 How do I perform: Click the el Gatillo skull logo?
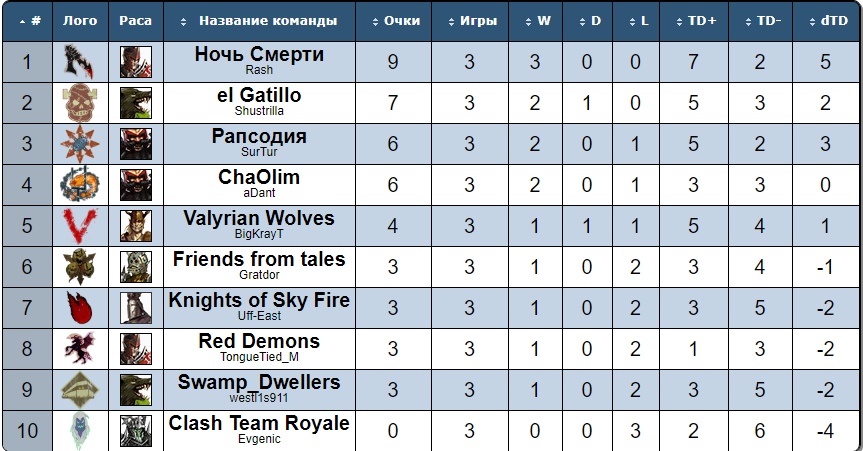pos(80,103)
